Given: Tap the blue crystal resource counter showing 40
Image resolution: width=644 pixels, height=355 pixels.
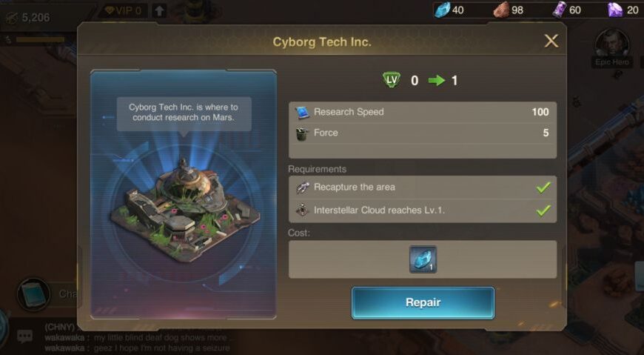Looking at the screenshot, I should click(450, 10).
